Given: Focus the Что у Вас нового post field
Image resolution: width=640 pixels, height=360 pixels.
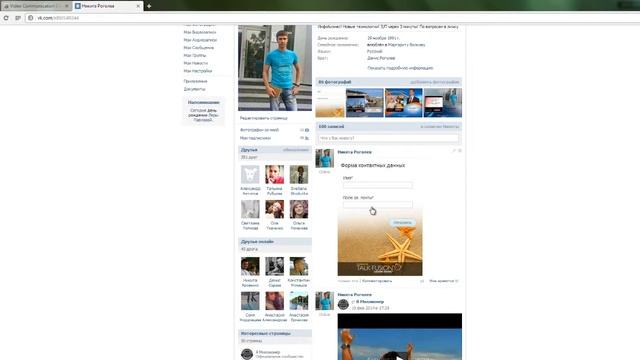Looking at the screenshot, I should [388, 138].
